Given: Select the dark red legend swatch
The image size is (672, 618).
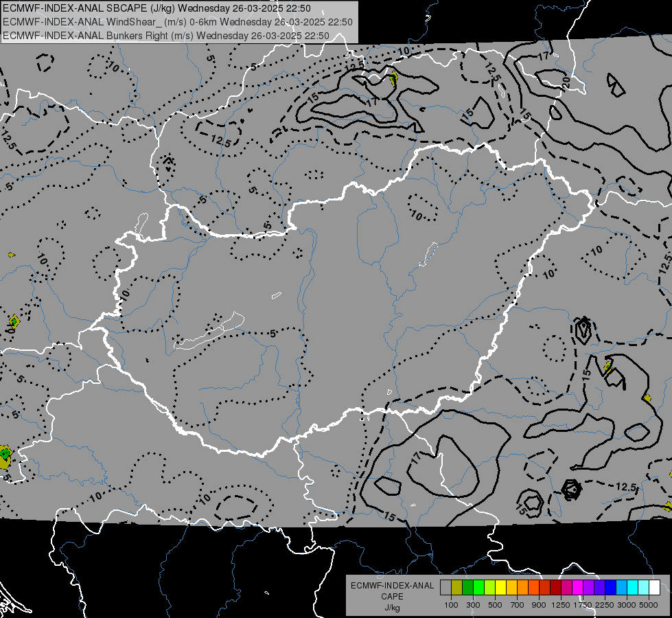Looking at the screenshot, I should 556,588.
